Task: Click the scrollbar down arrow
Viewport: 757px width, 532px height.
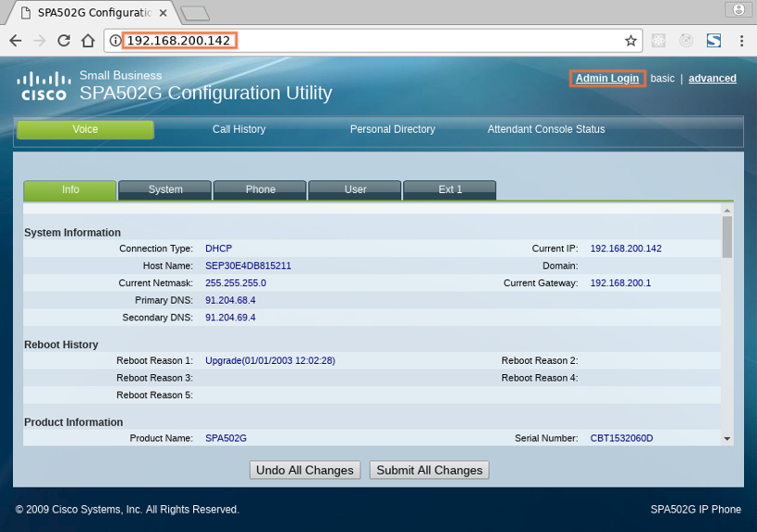Action: pos(727,439)
